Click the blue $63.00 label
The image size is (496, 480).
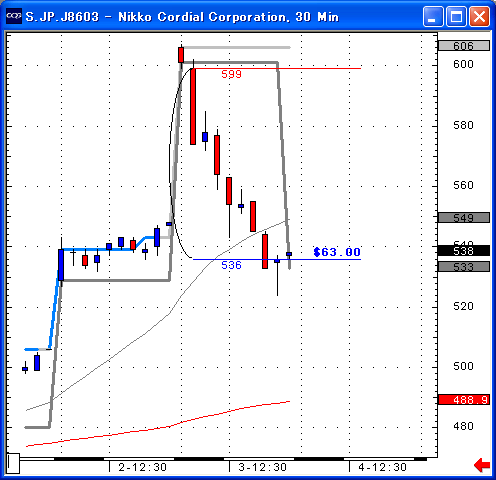337,252
